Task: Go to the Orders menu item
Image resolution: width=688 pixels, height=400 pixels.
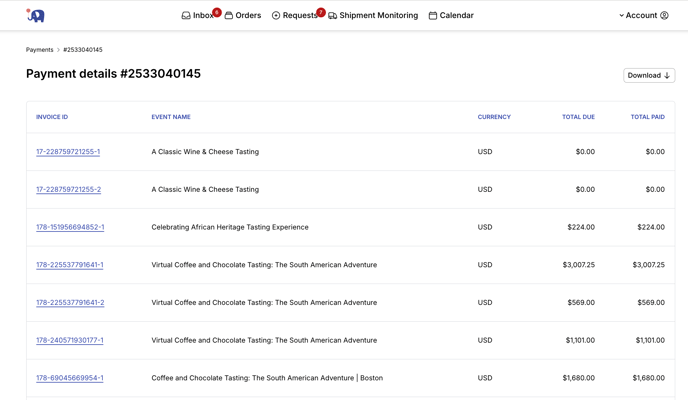Action: [x=248, y=16]
